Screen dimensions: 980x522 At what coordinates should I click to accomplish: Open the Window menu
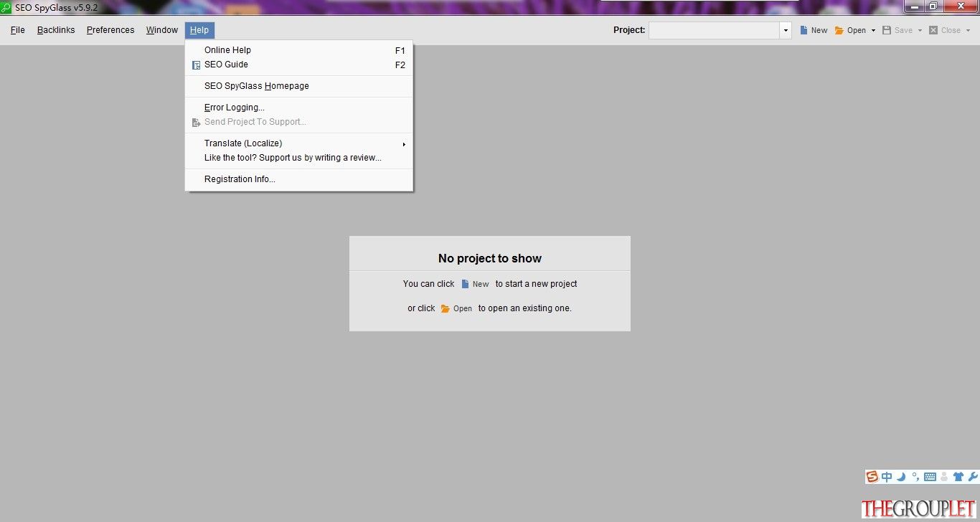point(162,30)
